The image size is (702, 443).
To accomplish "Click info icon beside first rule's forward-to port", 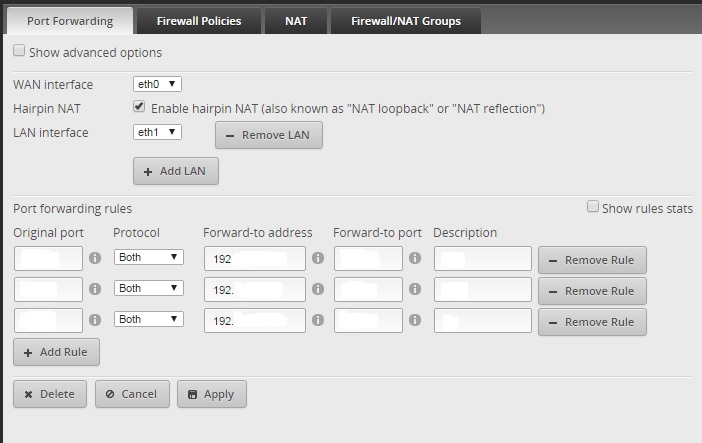I will pyautogui.click(x=415, y=258).
